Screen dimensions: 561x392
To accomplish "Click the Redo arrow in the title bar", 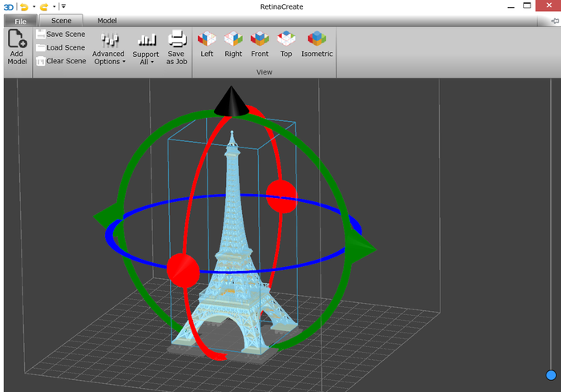I will pos(44,6).
